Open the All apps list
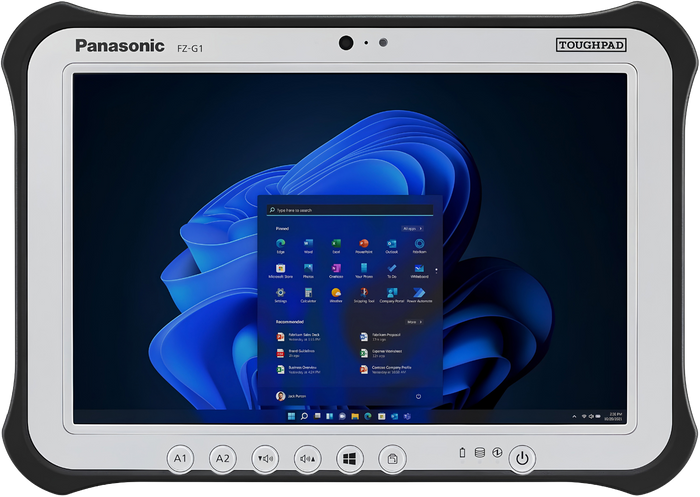The height and width of the screenshot is (497, 700). pos(412,229)
